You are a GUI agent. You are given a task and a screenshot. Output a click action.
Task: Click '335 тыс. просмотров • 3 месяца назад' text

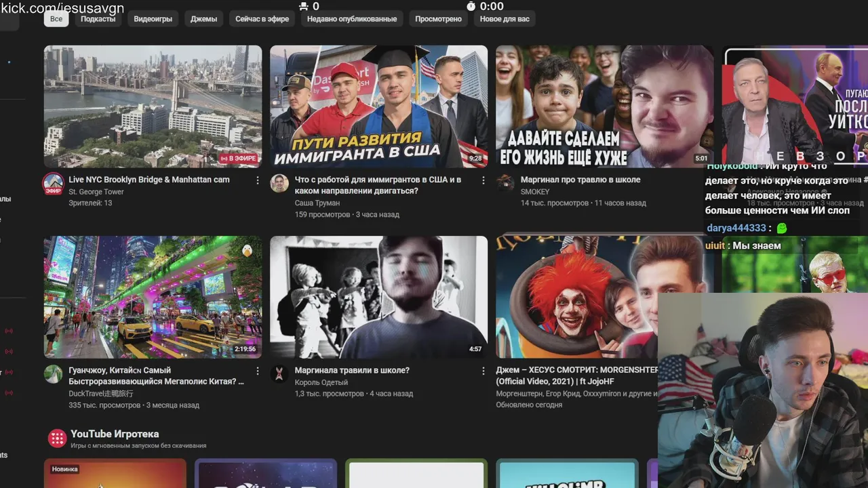[x=134, y=405]
